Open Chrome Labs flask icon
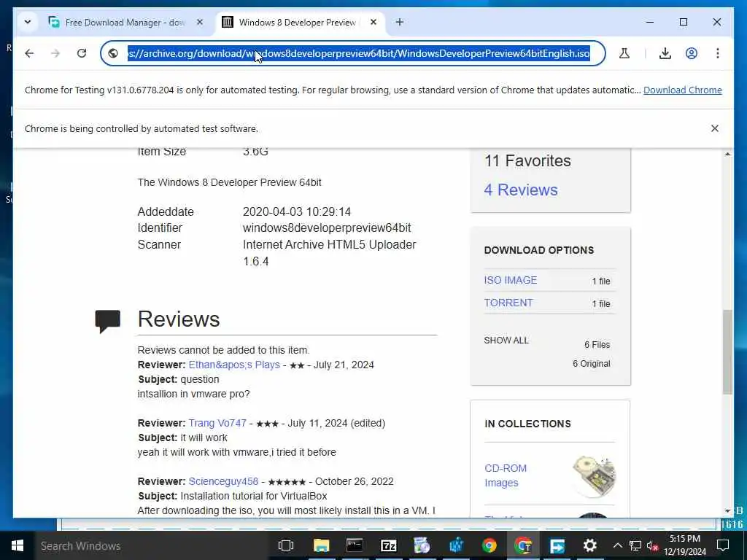 624,53
